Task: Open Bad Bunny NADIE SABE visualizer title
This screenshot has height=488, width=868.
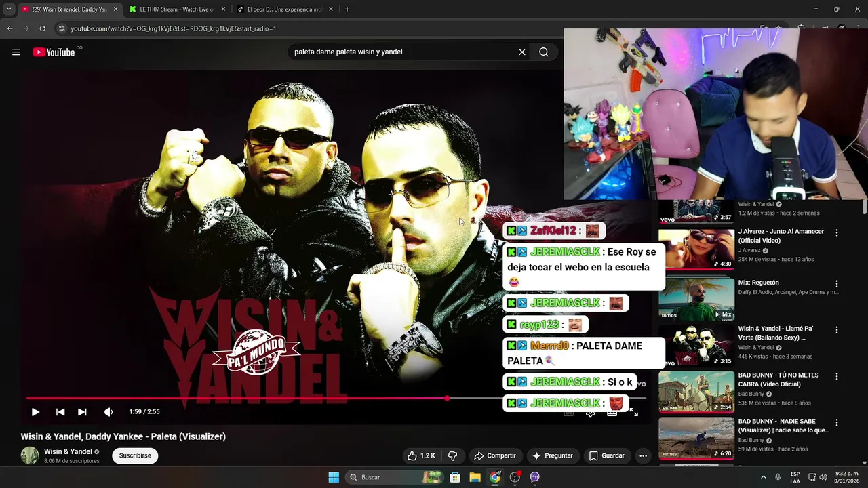Action: click(x=783, y=426)
